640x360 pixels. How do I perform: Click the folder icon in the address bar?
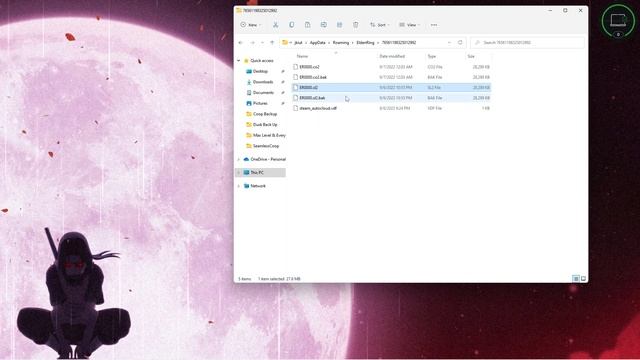285,42
